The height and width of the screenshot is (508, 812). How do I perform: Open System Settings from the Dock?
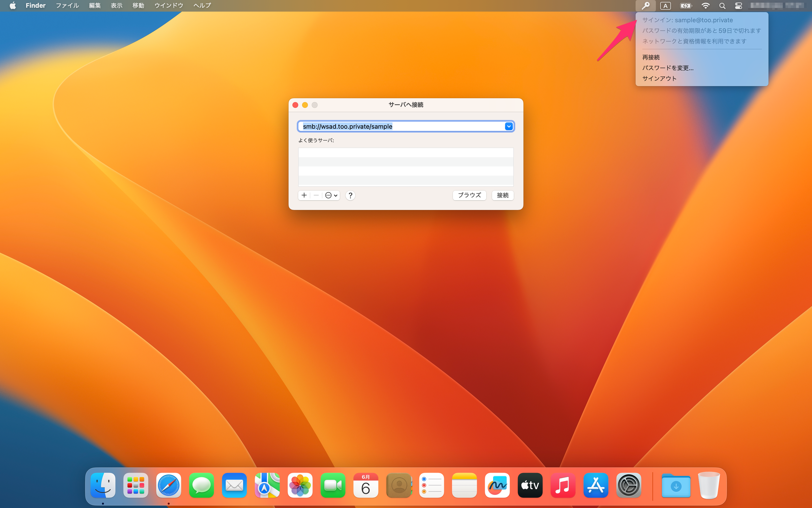pos(629,485)
